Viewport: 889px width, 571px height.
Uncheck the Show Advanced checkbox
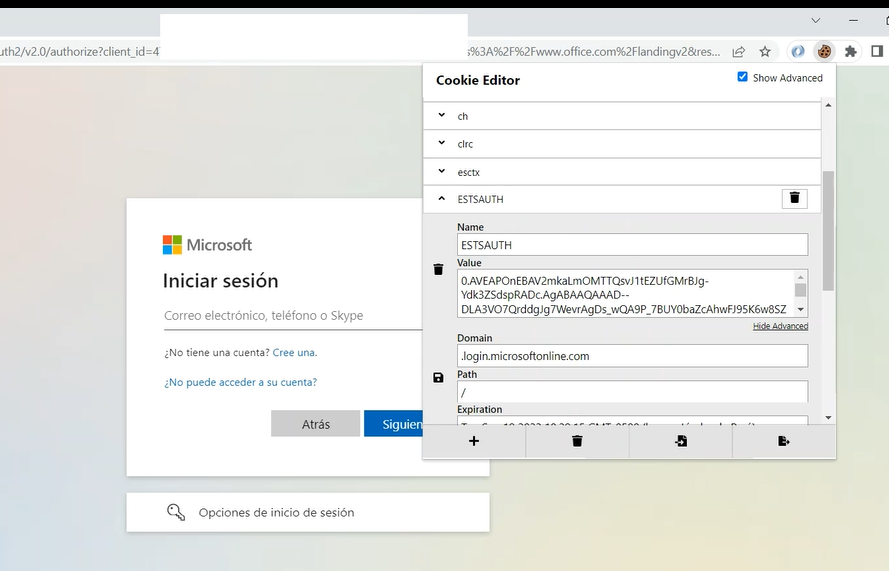(742, 77)
